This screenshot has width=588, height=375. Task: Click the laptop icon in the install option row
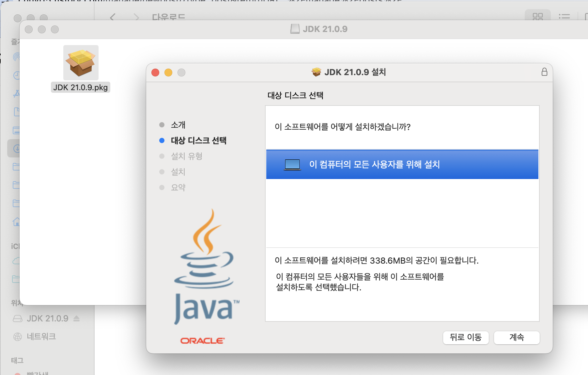pos(292,165)
